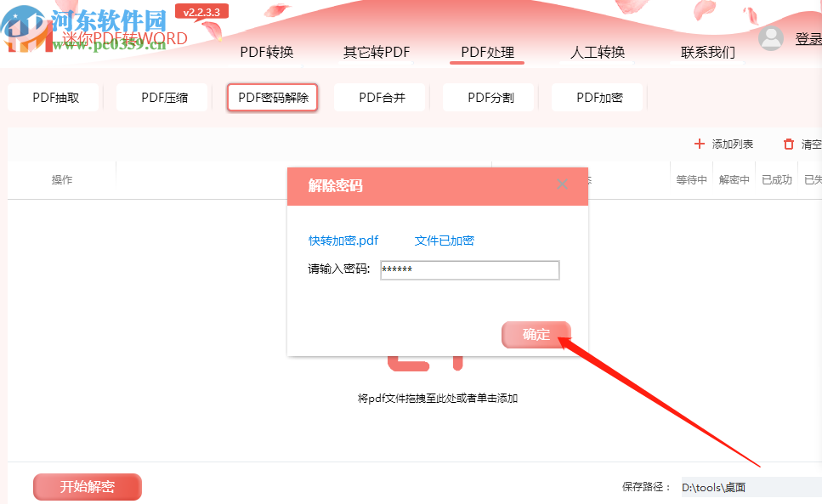Select the PDF分割 split tool
Screen dimensions: 822x504
click(x=489, y=97)
